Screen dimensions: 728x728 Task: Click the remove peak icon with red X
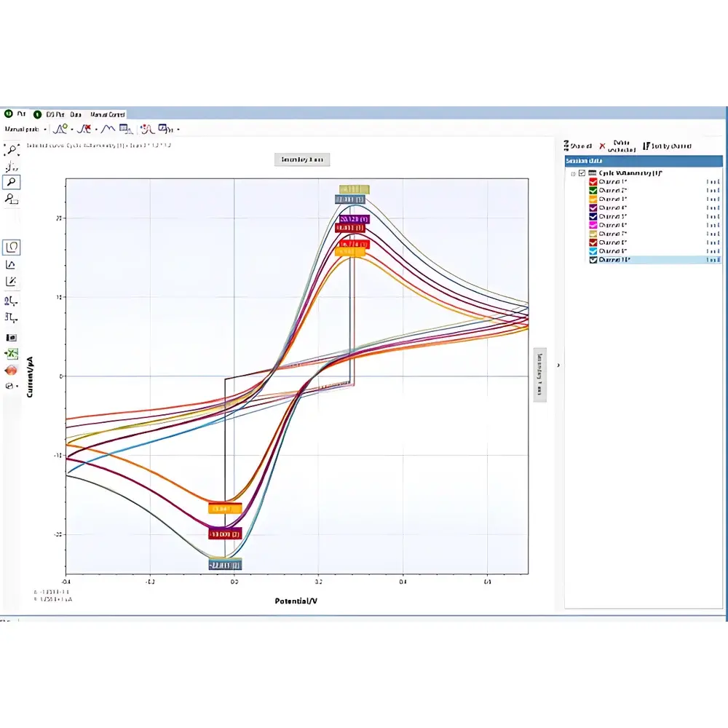(x=84, y=128)
